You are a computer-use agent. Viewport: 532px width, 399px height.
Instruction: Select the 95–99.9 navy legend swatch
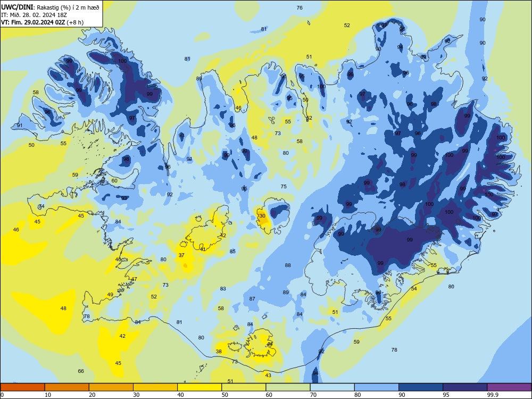coord(465,387)
